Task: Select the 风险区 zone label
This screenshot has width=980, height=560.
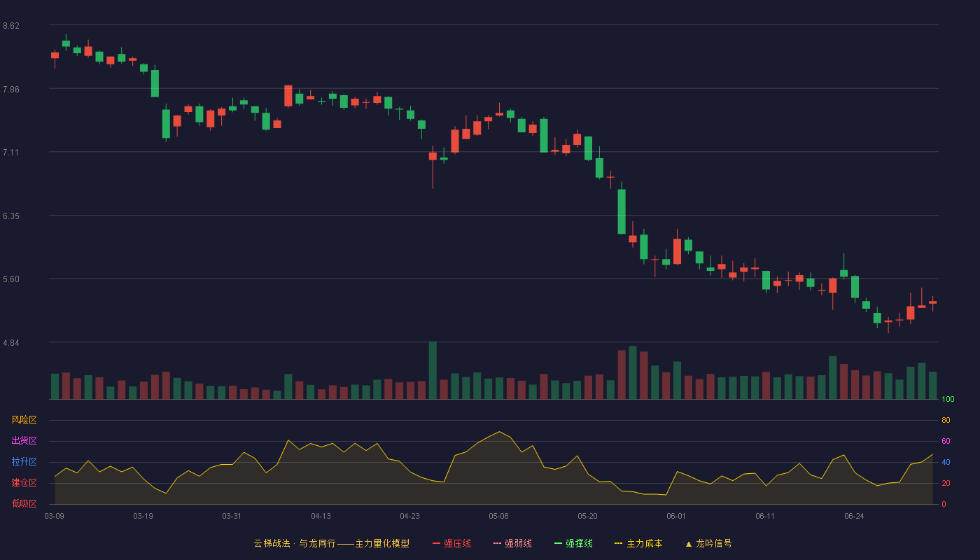Action: (x=24, y=420)
